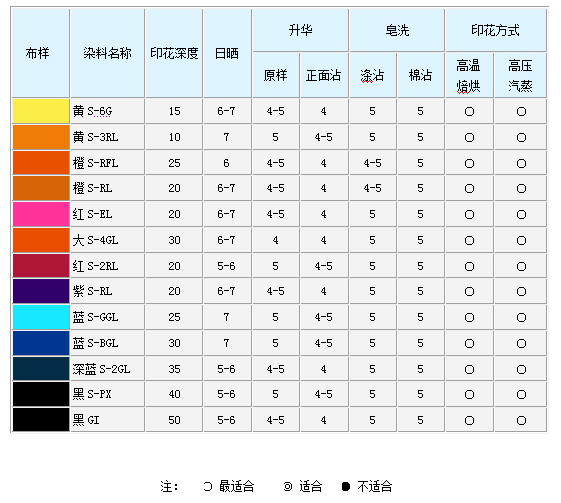The height and width of the screenshot is (503, 561).
Task: Select the dark navy 深蓝 S-2GL swatch
Action: tap(41, 369)
